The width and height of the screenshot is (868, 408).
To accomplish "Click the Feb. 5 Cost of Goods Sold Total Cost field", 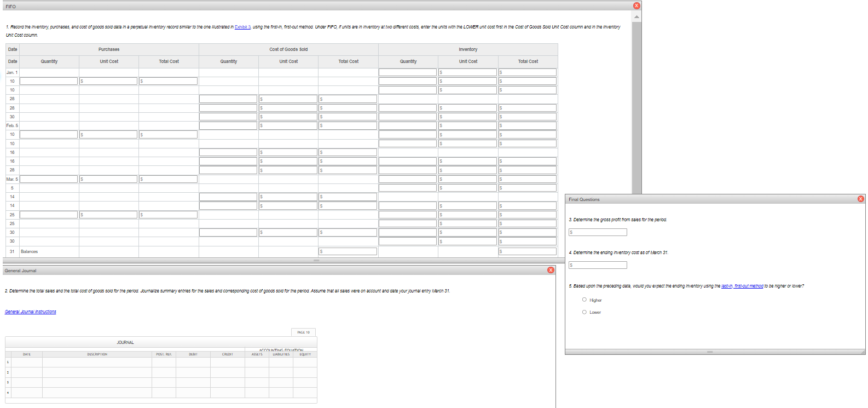I will (x=348, y=125).
